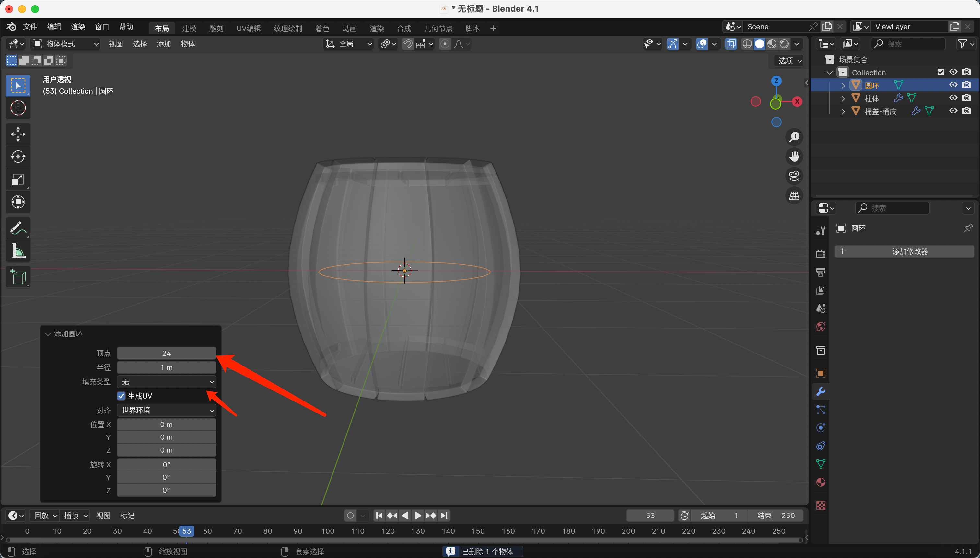Toggle Collection exclude checkbox in outliner
Screen dimensions: 980x558
tap(940, 72)
